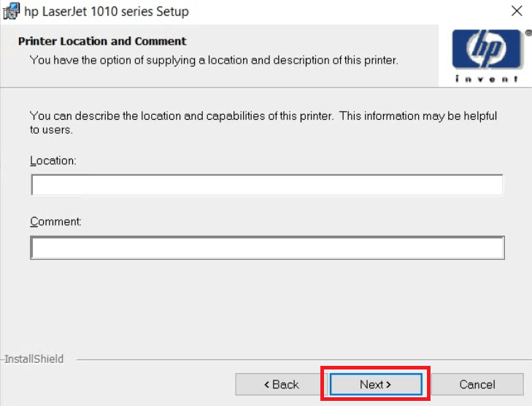Click the left chevron on the Back button
This screenshot has height=406, width=532.
coord(267,385)
